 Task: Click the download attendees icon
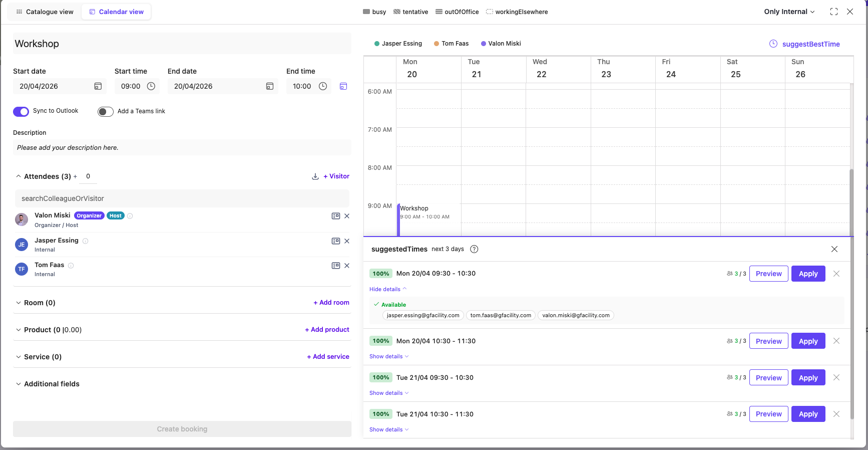pyautogui.click(x=315, y=176)
